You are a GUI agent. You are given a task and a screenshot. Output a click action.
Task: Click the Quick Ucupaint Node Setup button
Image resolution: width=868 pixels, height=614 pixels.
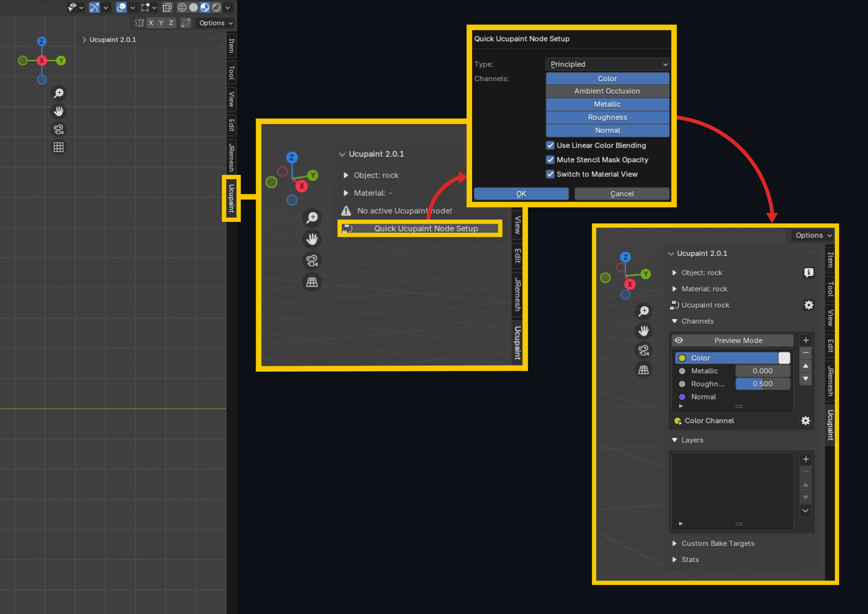pos(420,229)
